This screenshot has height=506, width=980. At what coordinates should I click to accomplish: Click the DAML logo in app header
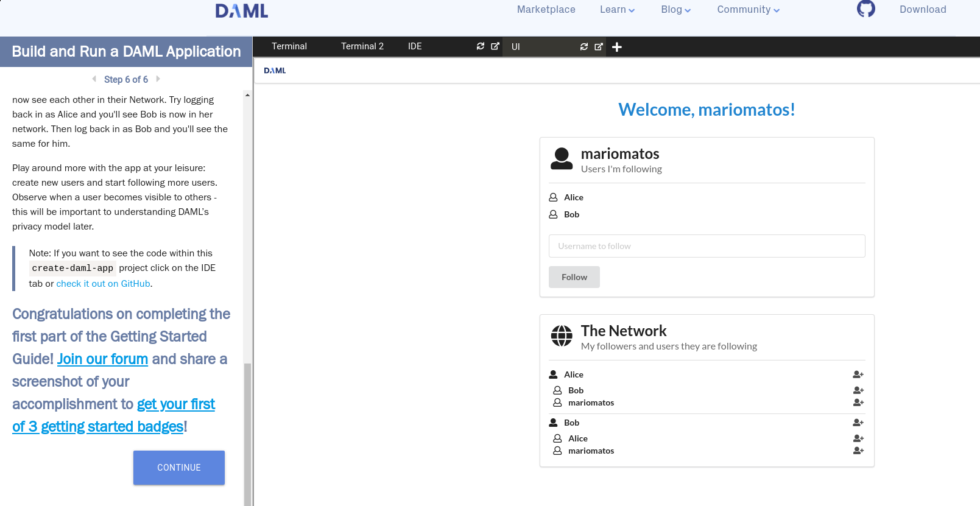coord(275,71)
